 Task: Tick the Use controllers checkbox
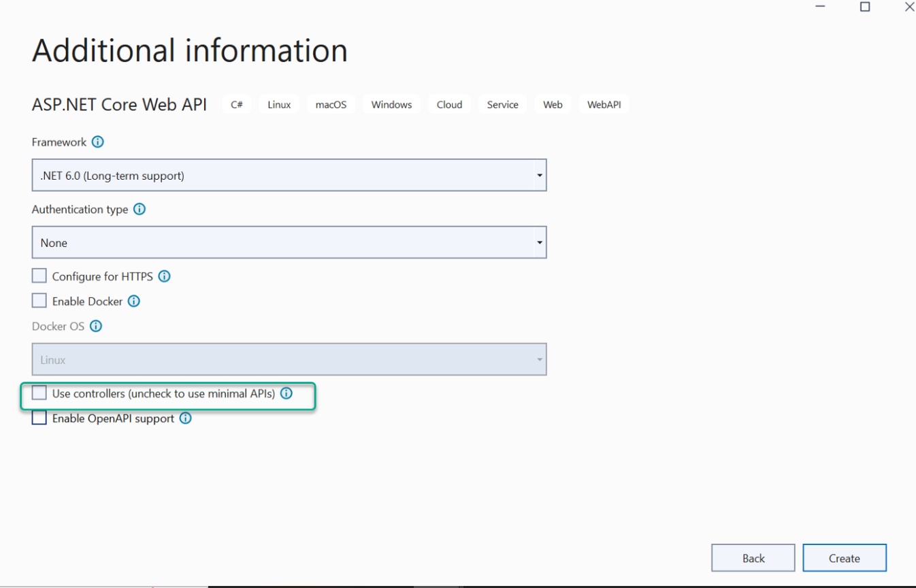click(39, 393)
